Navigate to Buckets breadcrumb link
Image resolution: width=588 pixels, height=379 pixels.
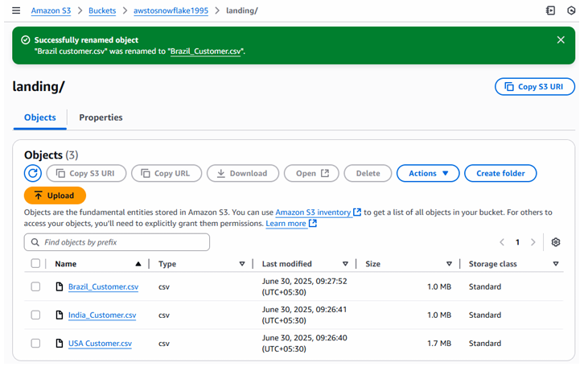pyautogui.click(x=102, y=10)
